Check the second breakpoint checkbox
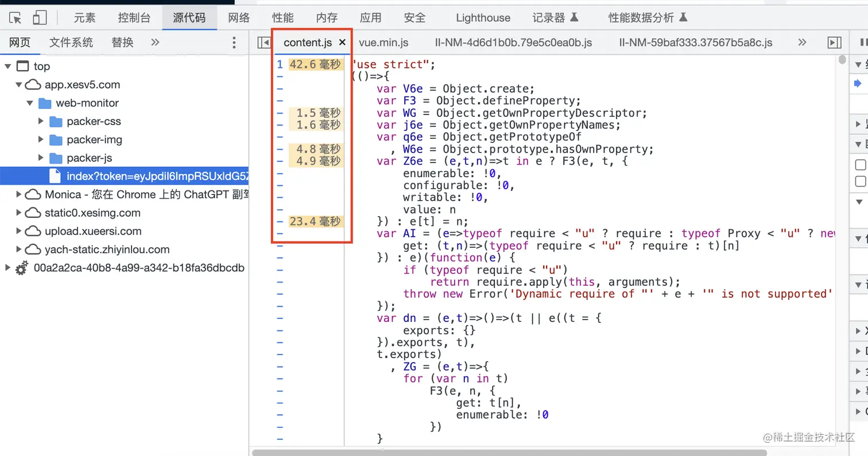This screenshot has height=456, width=868. pyautogui.click(x=861, y=181)
